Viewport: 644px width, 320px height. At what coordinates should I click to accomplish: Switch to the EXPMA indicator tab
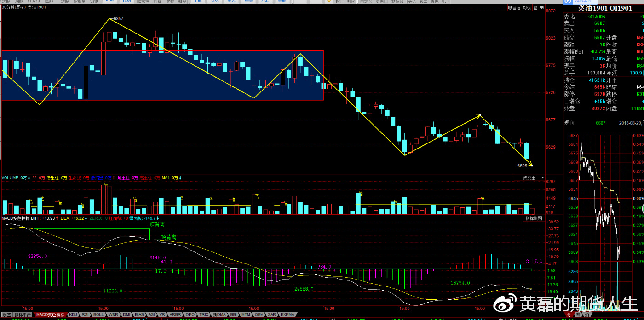[287, 314]
